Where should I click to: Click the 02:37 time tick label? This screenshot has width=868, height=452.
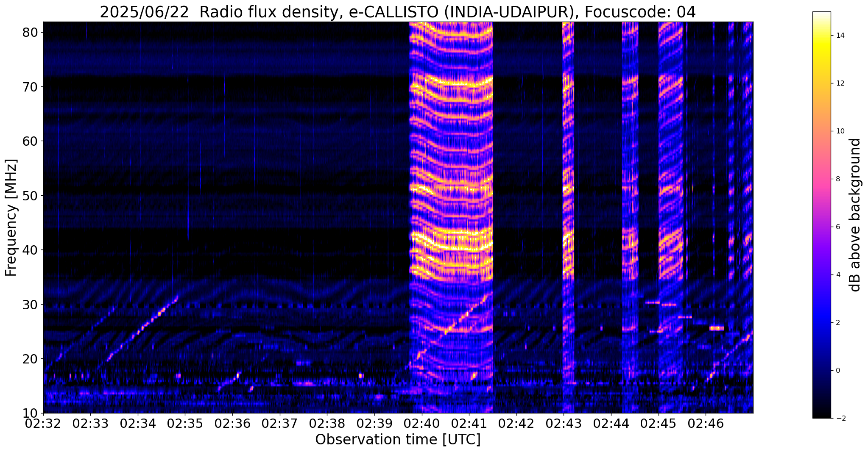[280, 423]
